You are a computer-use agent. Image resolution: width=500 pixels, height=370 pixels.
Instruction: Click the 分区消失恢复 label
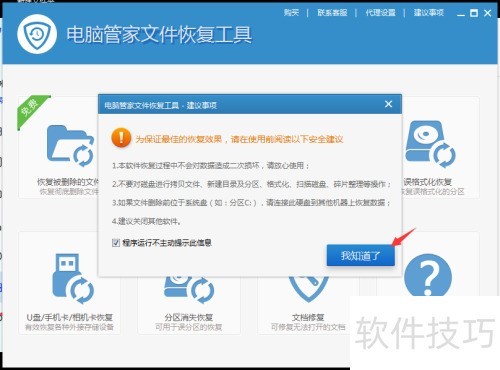pyautogui.click(x=189, y=317)
